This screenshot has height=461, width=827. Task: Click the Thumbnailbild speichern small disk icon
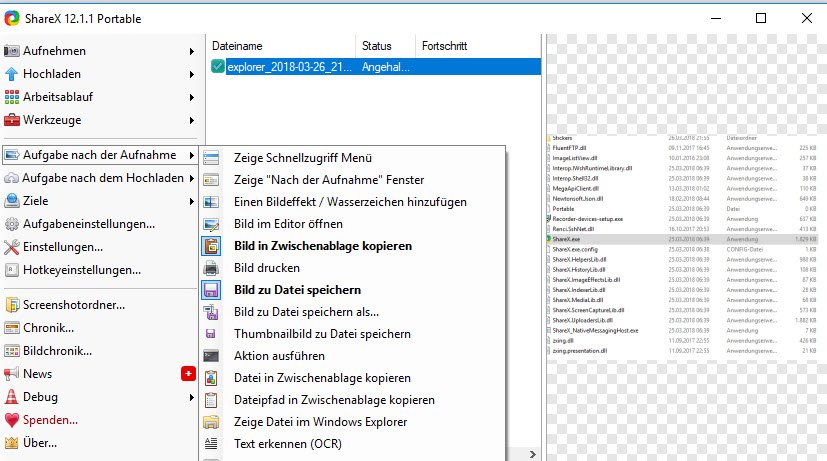(x=210, y=334)
